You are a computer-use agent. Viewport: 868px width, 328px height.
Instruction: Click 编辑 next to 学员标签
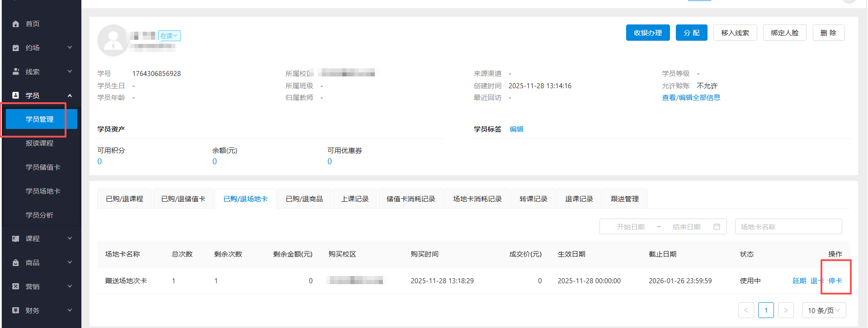tap(516, 129)
